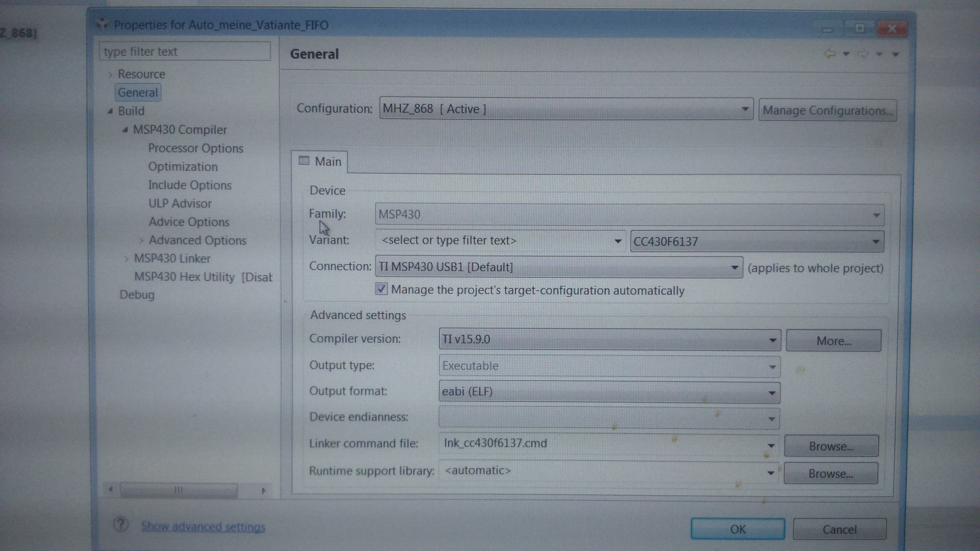Click the right scroll arrow in the tree pane
Screen dimensions: 980x551
point(263,490)
